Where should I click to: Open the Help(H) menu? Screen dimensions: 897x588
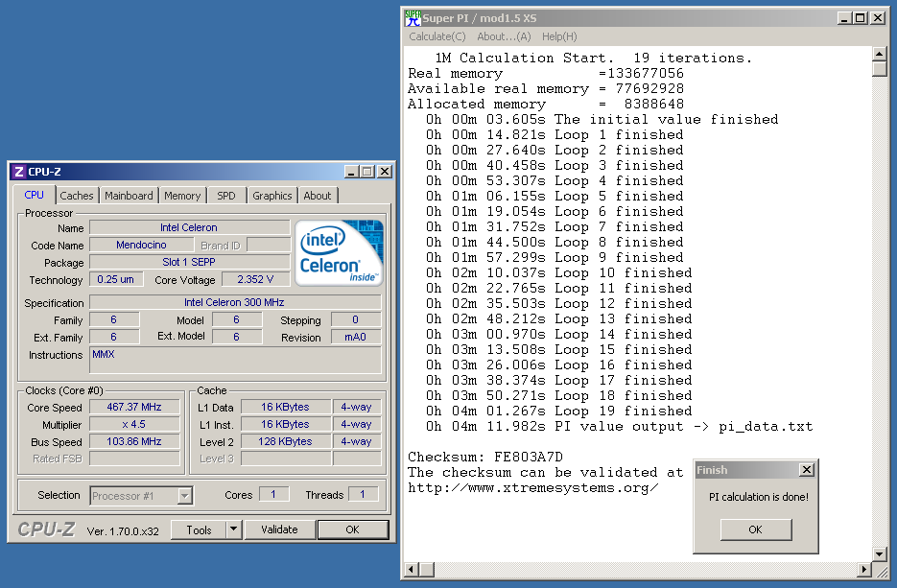point(559,36)
